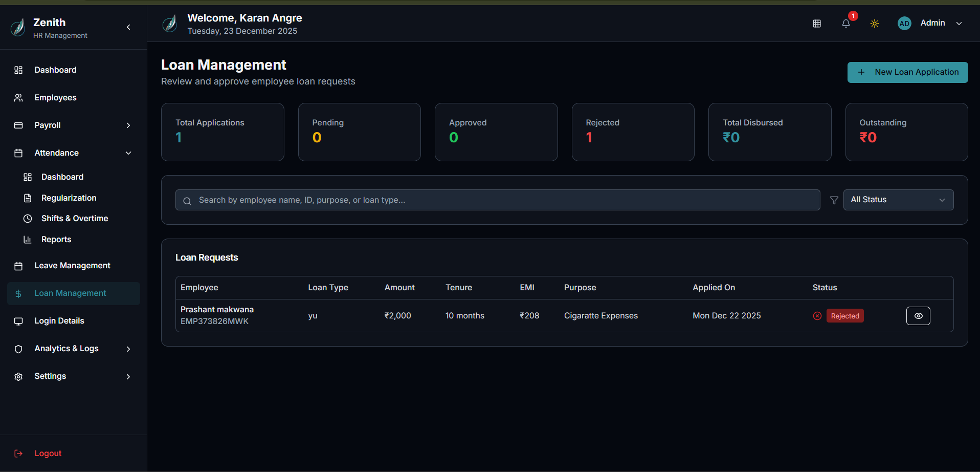Toggle light theme with sun icon
980x472 pixels.
(x=875, y=24)
